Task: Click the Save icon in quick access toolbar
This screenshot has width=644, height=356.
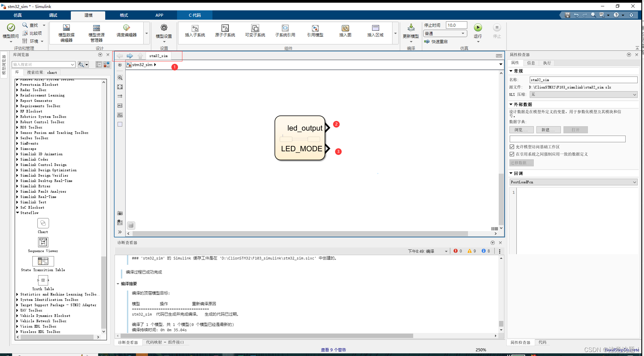Action: tap(567, 15)
